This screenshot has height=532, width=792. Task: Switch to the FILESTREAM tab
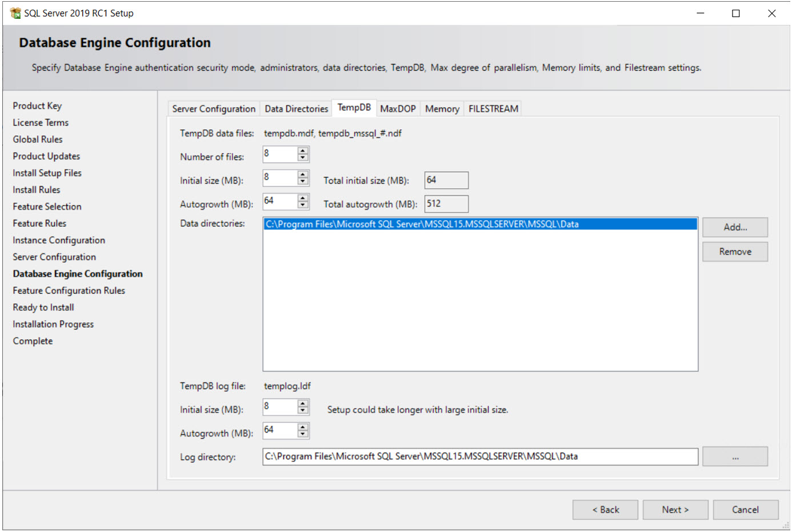point(493,109)
